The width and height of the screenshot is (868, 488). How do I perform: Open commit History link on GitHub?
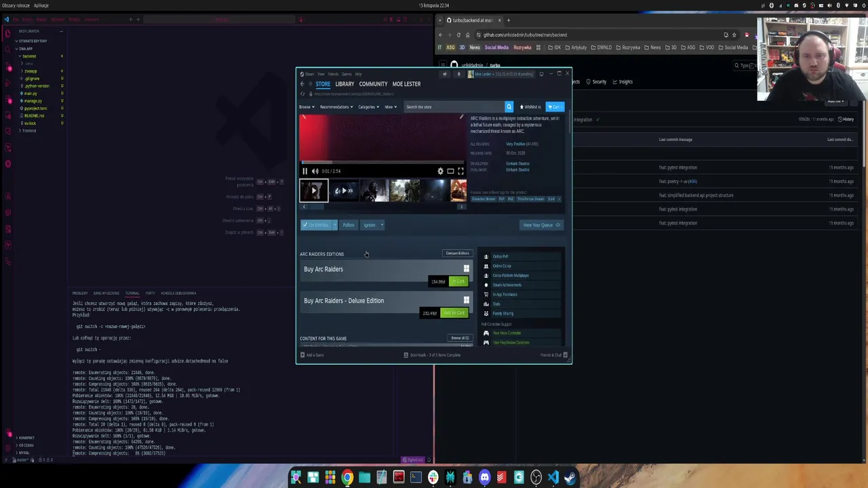coord(846,119)
